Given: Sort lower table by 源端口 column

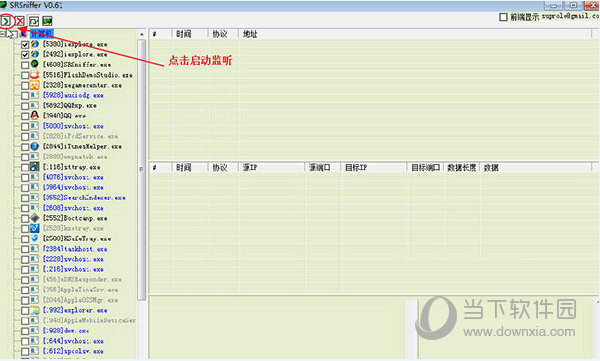Looking at the screenshot, I should 323,167.
